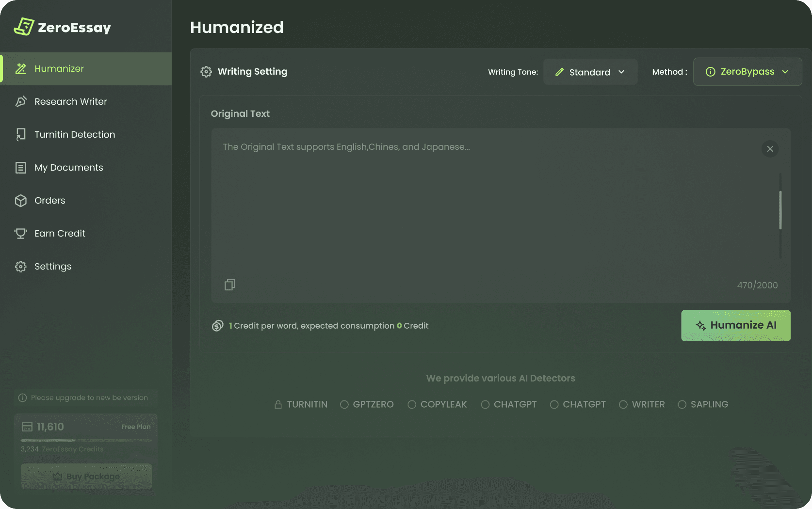Click the crown icon on Buy Package
Image resolution: width=812 pixels, height=509 pixels.
tap(58, 477)
